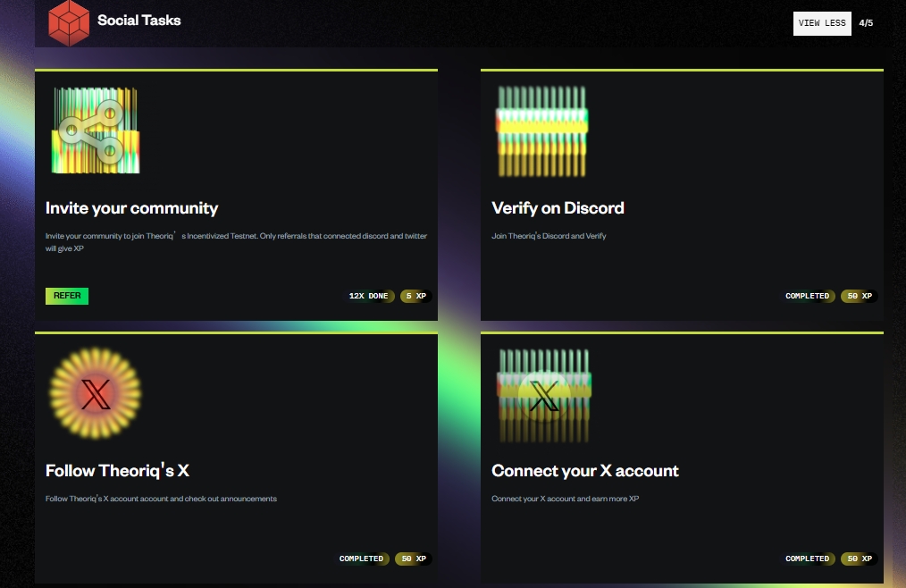The width and height of the screenshot is (906, 588).
Task: Click Completed badge on Connect your X account
Action: [x=807, y=559]
